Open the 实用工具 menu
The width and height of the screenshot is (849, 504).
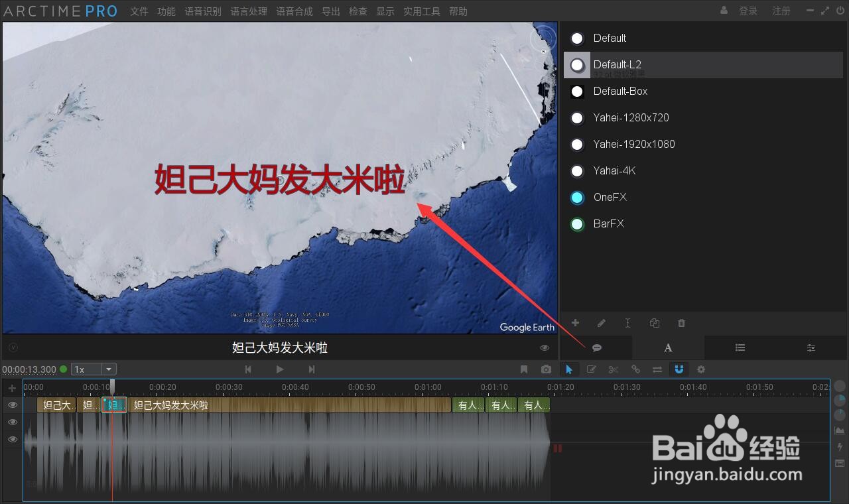click(x=422, y=11)
